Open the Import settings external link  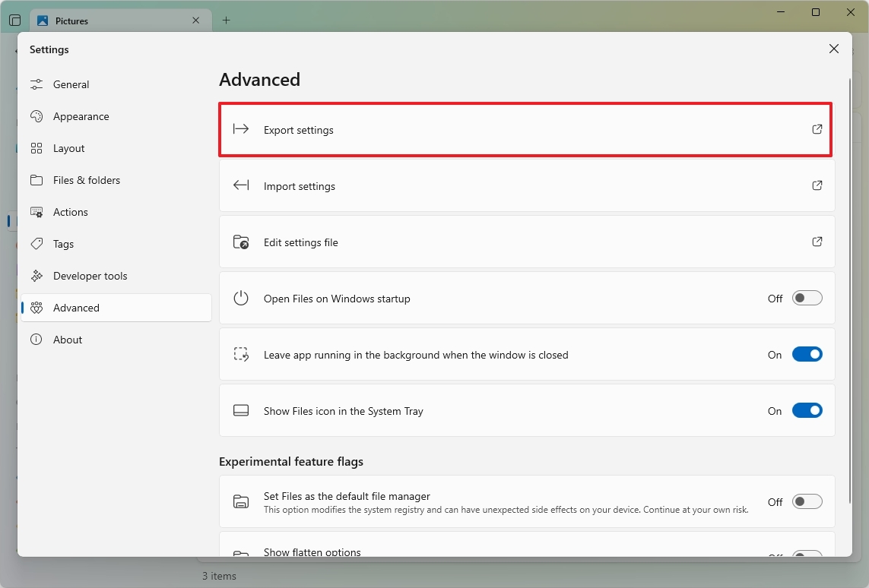coord(817,185)
